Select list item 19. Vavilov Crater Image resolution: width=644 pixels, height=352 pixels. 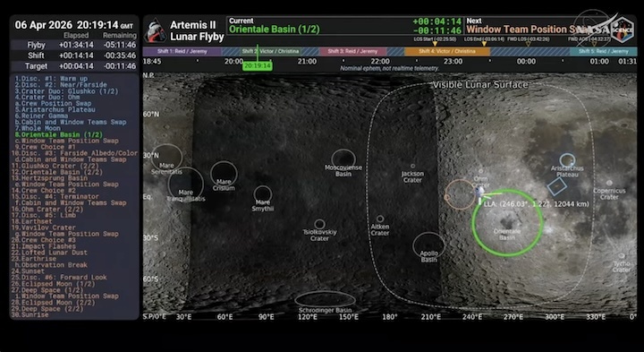(x=44, y=228)
